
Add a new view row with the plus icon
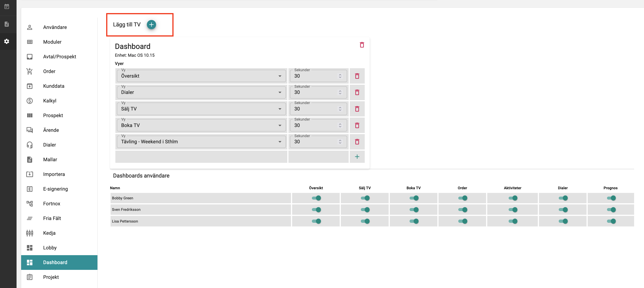click(x=357, y=157)
